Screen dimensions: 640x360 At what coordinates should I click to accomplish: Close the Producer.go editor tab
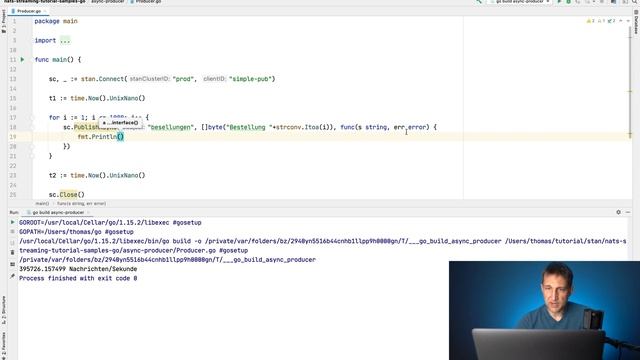point(45,11)
